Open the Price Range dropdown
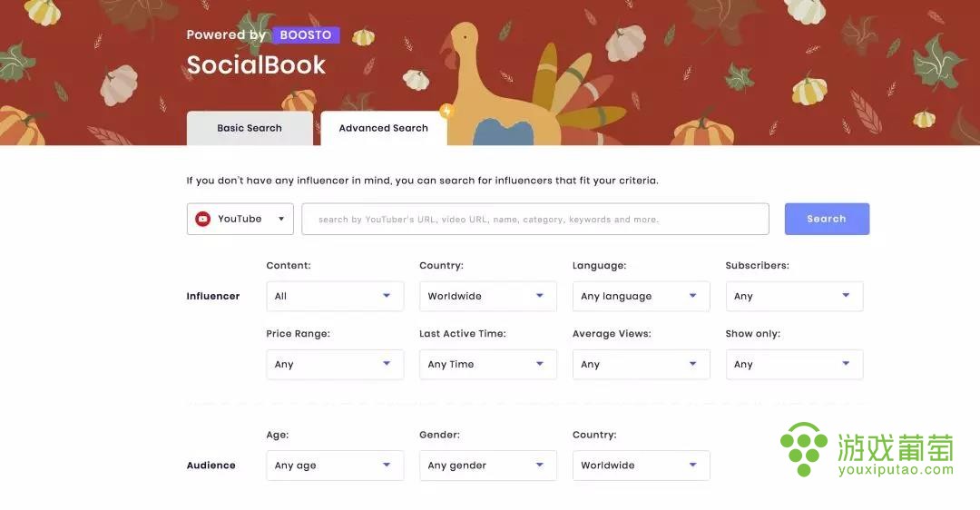 pyautogui.click(x=335, y=365)
